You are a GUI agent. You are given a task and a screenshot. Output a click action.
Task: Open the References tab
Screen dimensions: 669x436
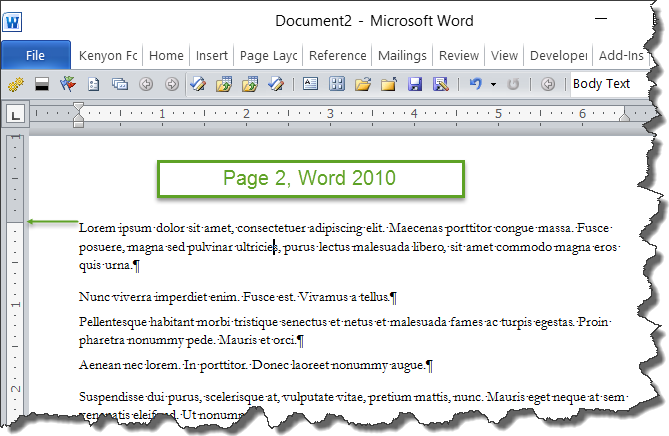337,55
